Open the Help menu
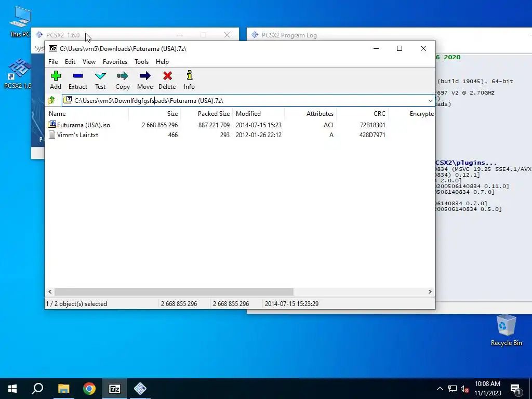 tap(162, 61)
